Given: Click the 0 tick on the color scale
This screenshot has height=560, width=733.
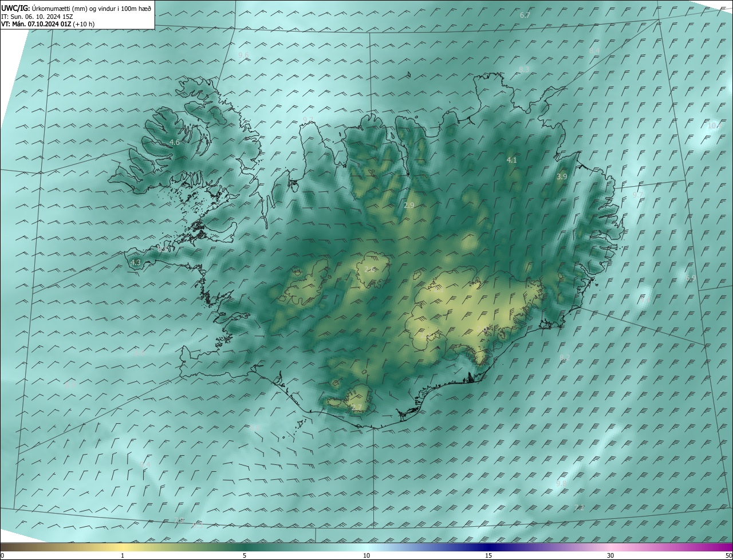Looking at the screenshot, I should coord(2,555).
